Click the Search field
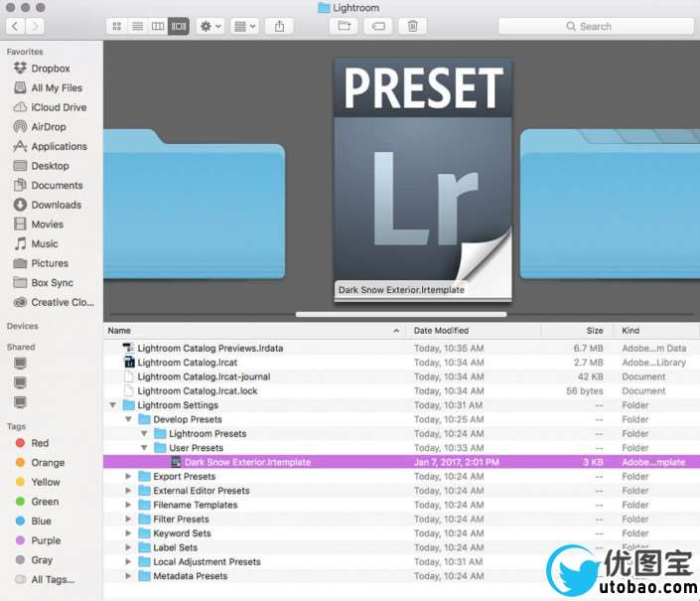700x601 pixels. pos(596,27)
